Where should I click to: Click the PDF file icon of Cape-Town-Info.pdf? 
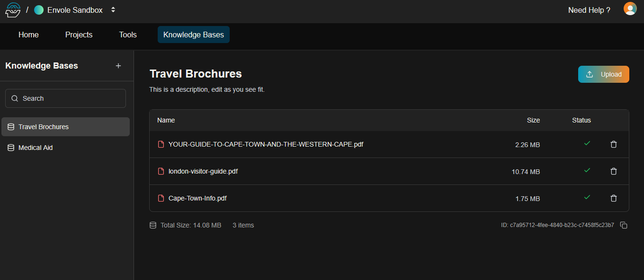(161, 198)
